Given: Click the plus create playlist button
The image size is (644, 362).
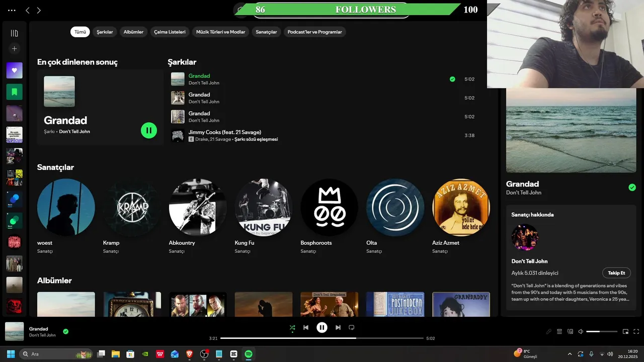Looking at the screenshot, I should point(14,49).
